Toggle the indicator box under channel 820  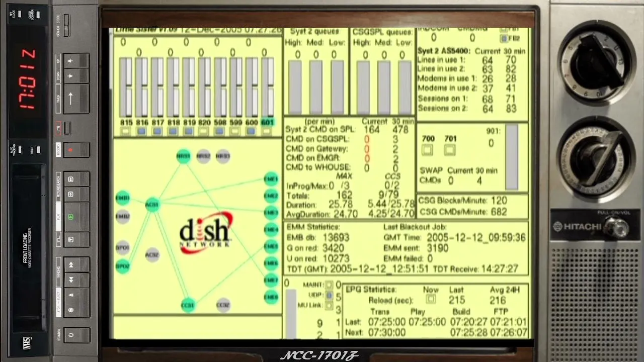coord(204,131)
